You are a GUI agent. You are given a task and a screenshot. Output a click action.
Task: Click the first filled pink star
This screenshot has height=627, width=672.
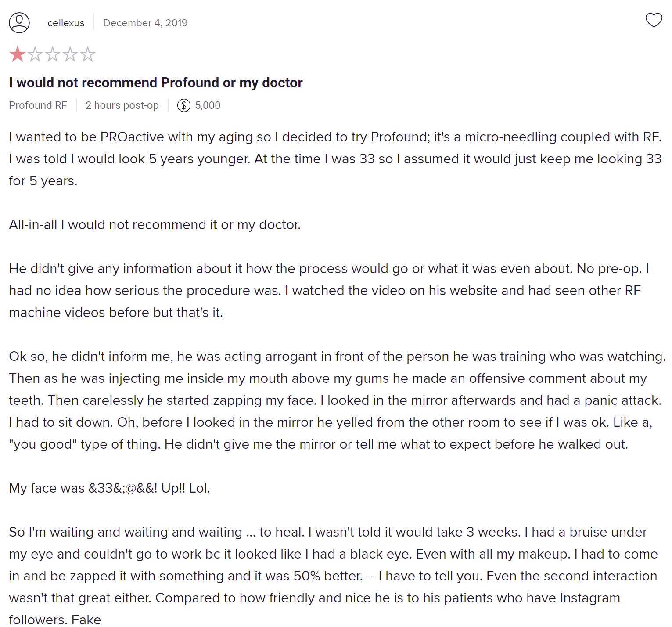click(x=18, y=54)
